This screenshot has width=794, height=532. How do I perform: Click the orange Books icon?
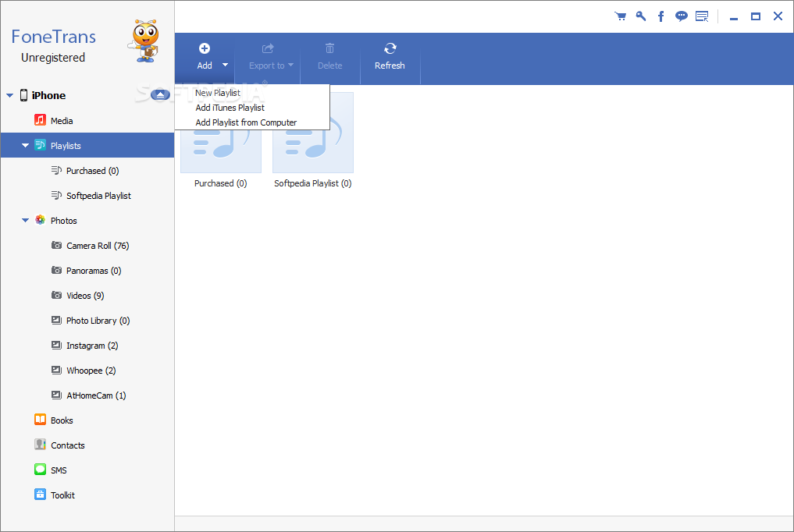(x=40, y=419)
